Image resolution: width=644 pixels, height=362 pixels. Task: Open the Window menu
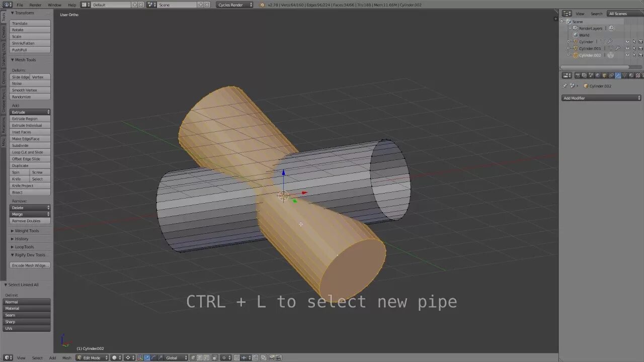[x=54, y=5]
